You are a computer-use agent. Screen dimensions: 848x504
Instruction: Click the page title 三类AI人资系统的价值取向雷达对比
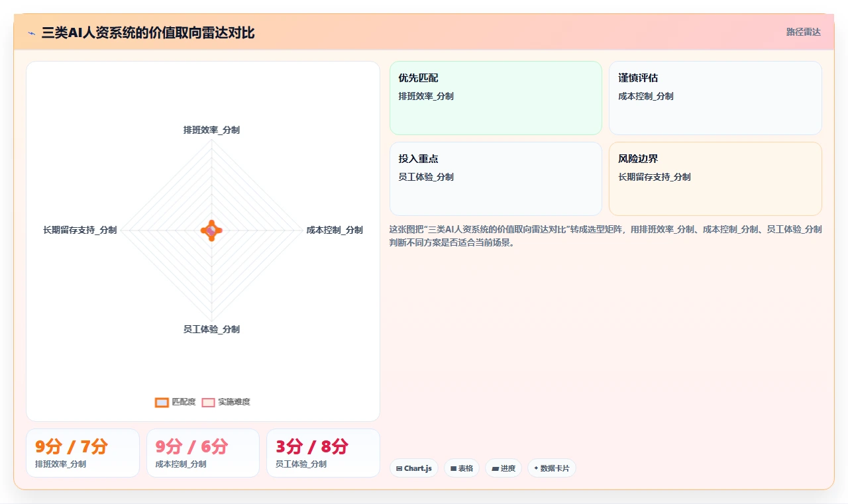(x=148, y=32)
